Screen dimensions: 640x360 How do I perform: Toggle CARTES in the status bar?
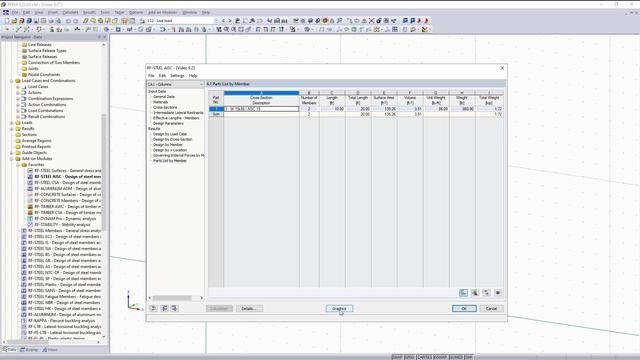tap(424, 357)
